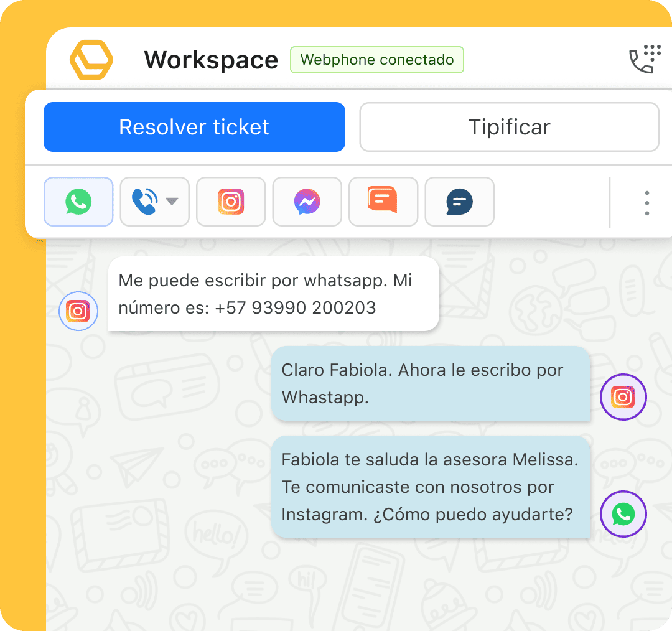Open the three-dot more options menu
Image resolution: width=672 pixels, height=631 pixels.
647,203
